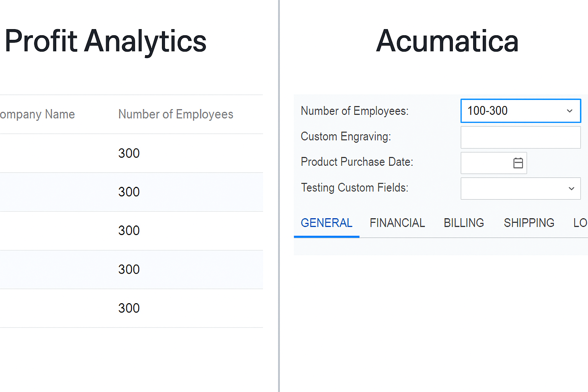The image size is (588, 392).
Task: Open the SHIPPING tab
Action: point(529,223)
